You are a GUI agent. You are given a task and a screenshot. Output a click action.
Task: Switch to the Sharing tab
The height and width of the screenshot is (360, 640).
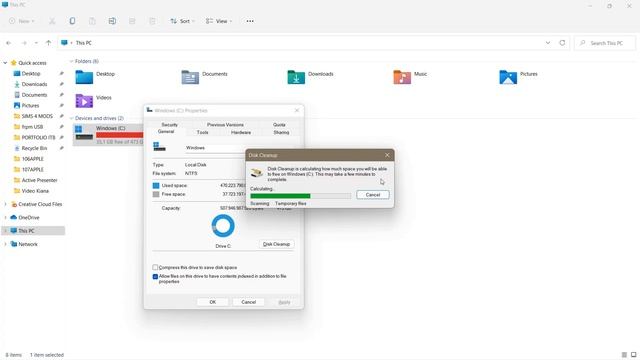click(281, 132)
